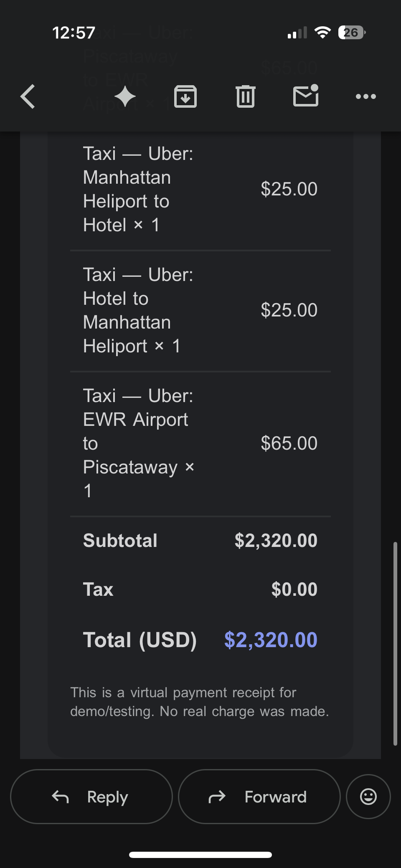Add an emoji reaction with smiley icon
The width and height of the screenshot is (401, 868).
point(368,797)
